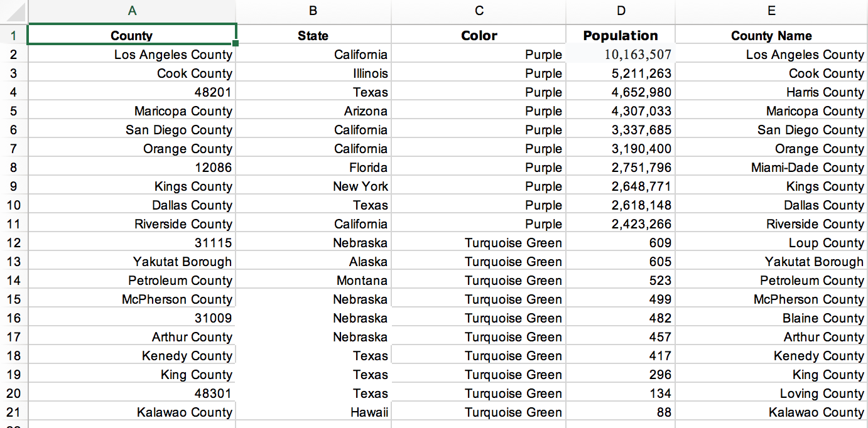Click Hawaii in the State column
868x428 pixels.
313,412
